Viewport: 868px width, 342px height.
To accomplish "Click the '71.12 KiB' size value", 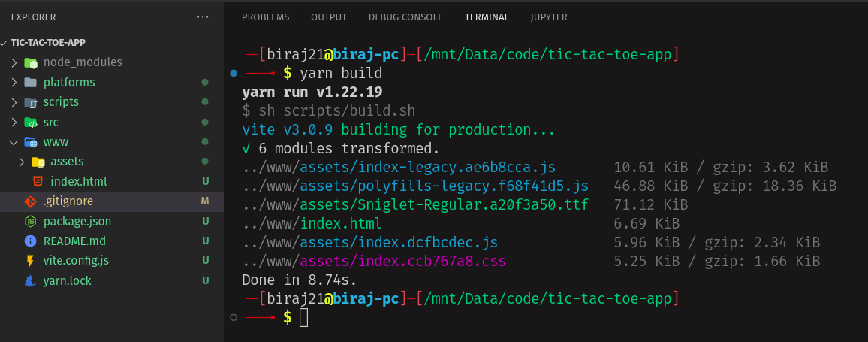I will click(x=651, y=205).
